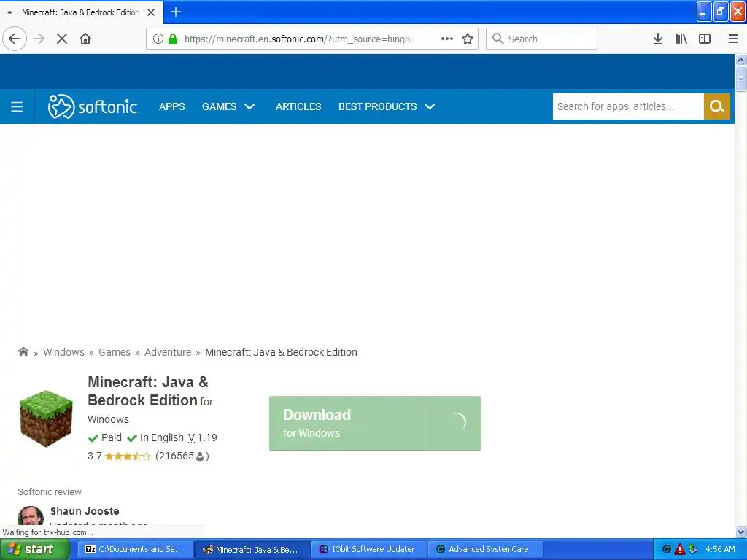Open the Adventure breadcrumb link
The image size is (747, 560).
click(x=168, y=352)
